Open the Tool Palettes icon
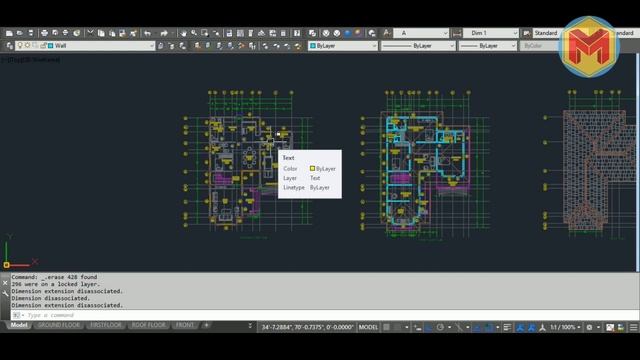640x360 pixels. (x=251, y=33)
